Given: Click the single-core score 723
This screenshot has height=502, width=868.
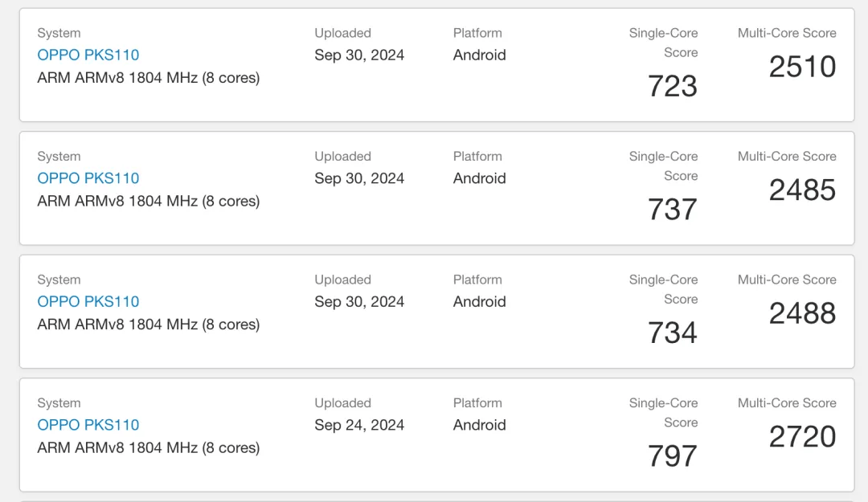Looking at the screenshot, I should (x=673, y=86).
